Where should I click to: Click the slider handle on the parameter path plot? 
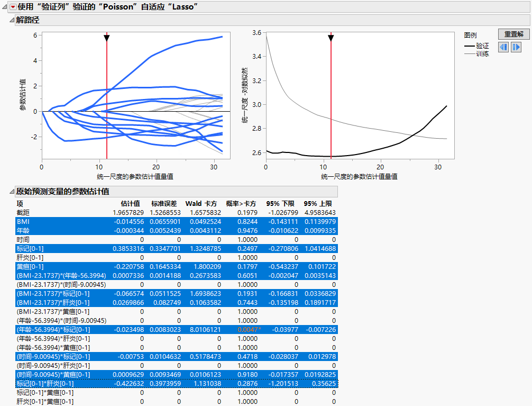(106, 38)
